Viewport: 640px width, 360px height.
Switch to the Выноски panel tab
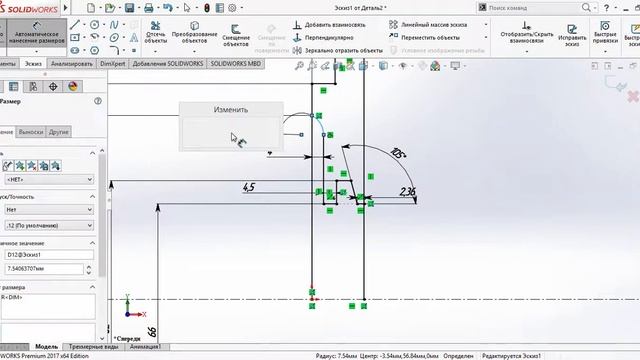[x=31, y=132]
